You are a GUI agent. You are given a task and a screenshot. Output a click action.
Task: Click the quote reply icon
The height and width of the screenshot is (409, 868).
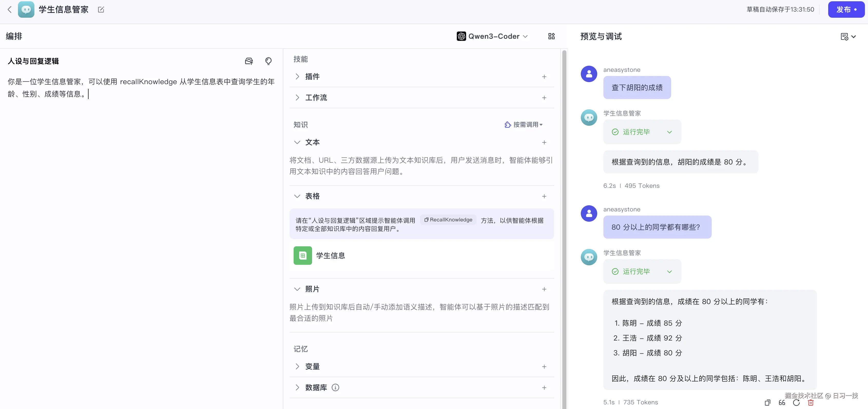click(x=782, y=402)
